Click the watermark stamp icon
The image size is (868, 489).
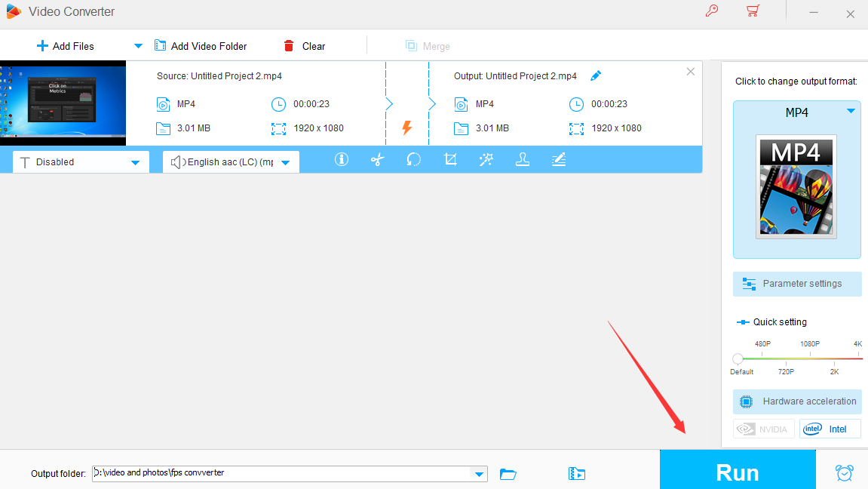522,159
